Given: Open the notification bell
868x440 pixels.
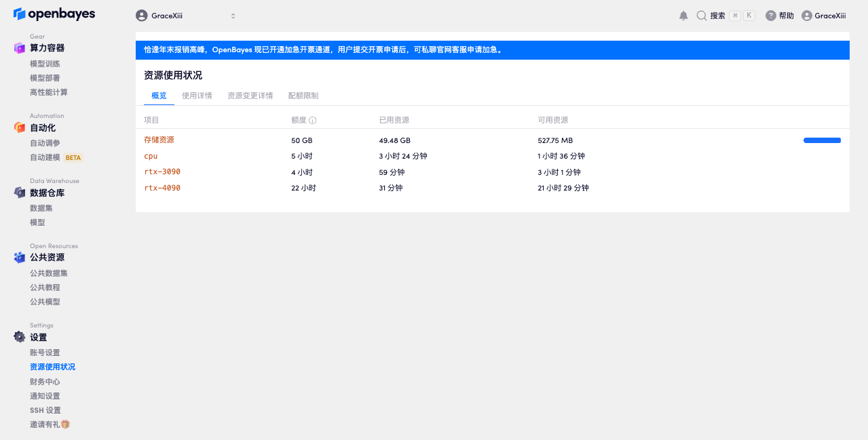Looking at the screenshot, I should click(683, 16).
